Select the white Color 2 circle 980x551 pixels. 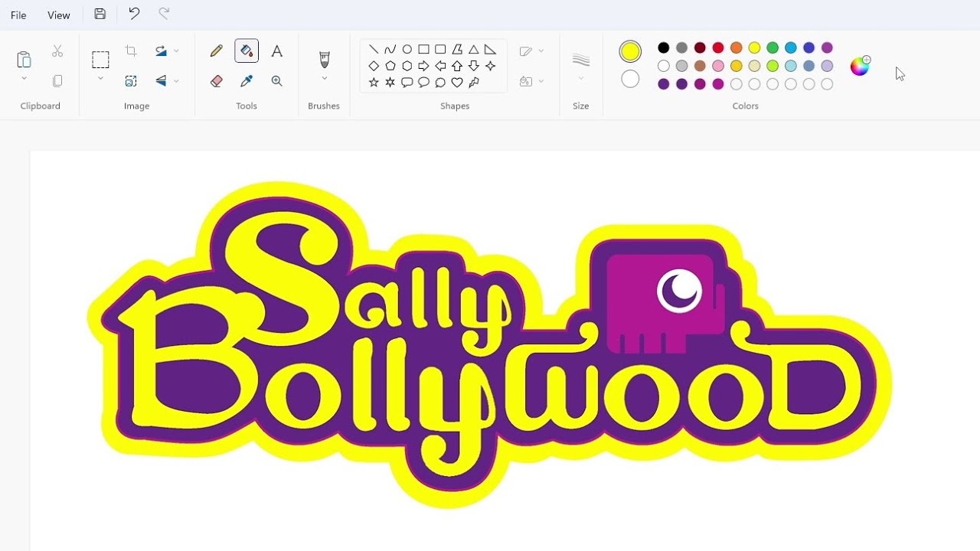point(630,79)
